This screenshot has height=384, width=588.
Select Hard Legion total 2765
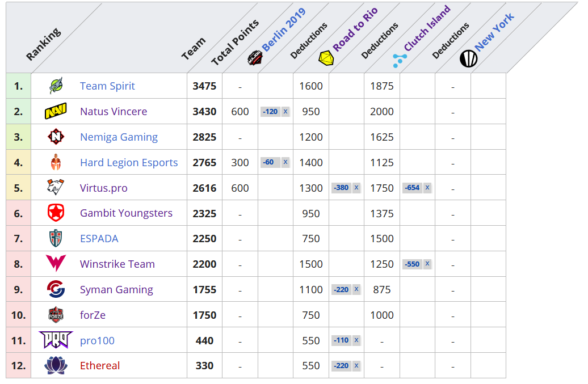[x=204, y=163]
